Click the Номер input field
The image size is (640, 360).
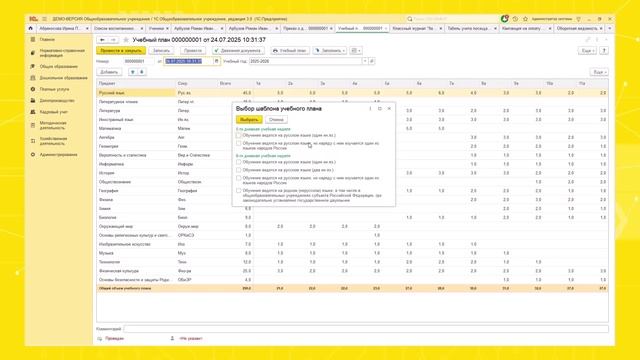(139, 61)
